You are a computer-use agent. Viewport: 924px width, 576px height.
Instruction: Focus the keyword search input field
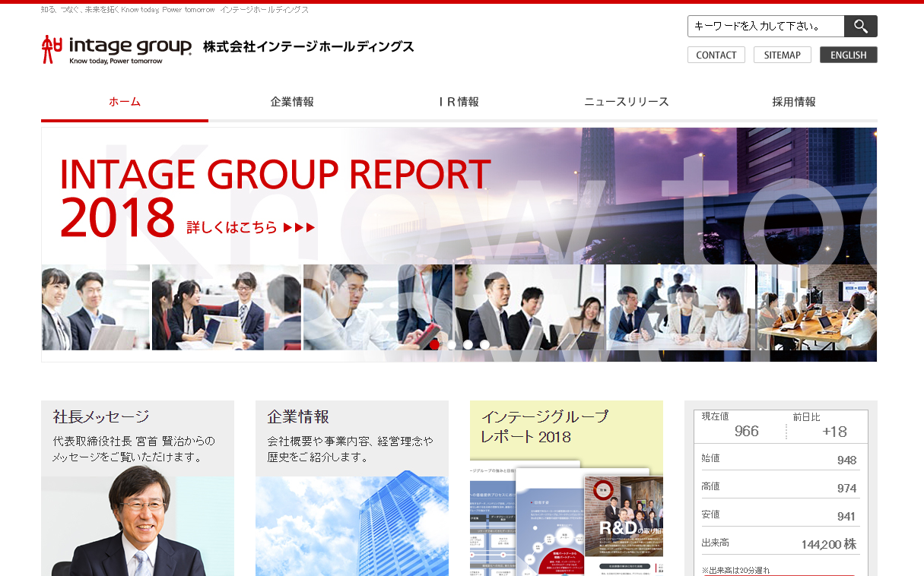tap(765, 27)
